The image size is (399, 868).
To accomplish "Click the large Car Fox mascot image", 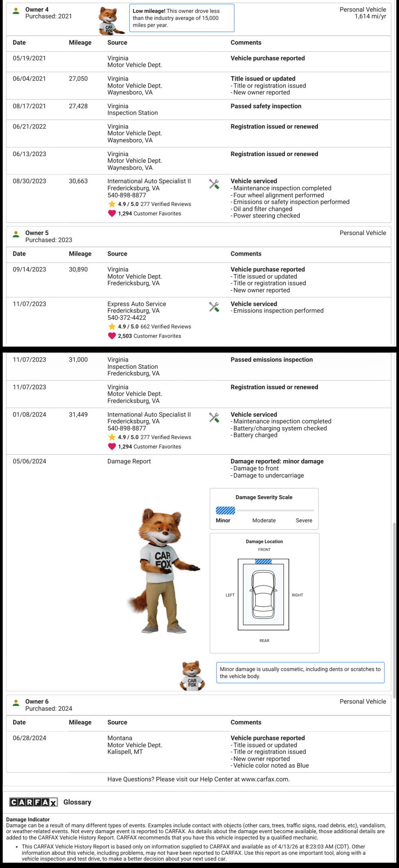I will (163, 571).
